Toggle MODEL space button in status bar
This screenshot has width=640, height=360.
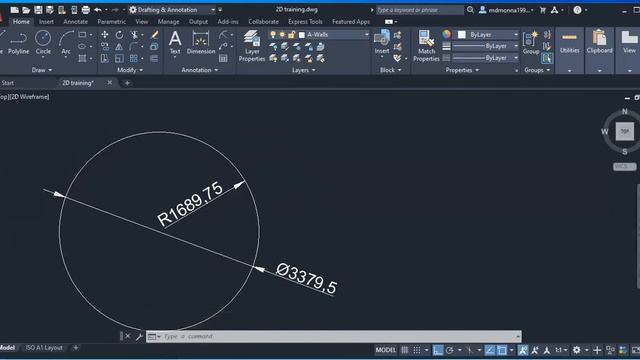pyautogui.click(x=385, y=350)
